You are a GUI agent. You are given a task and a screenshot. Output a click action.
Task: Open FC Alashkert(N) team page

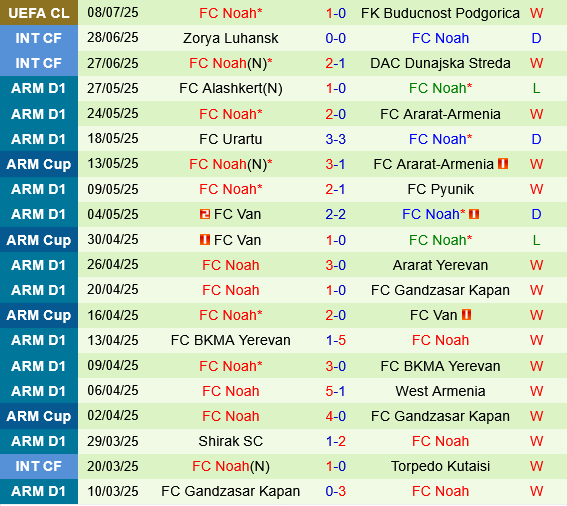coord(231,88)
